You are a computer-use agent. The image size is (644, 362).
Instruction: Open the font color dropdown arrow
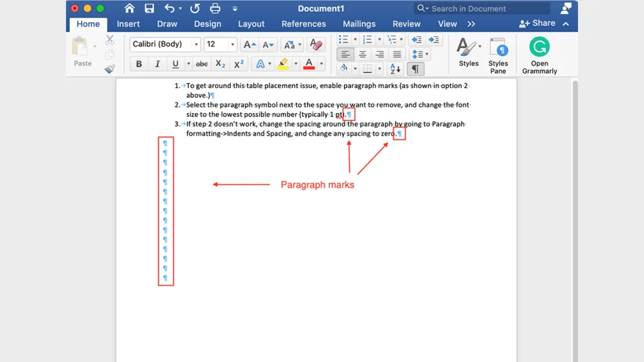321,64
